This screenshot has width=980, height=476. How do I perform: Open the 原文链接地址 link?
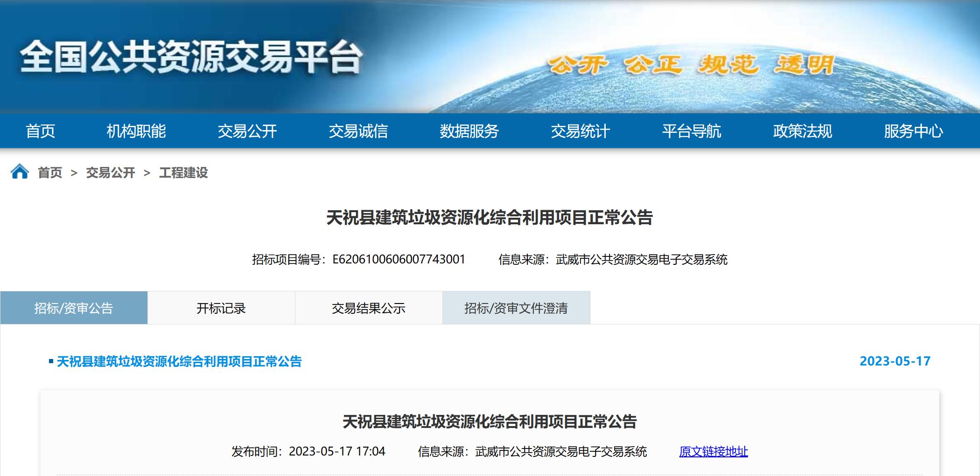tap(714, 451)
